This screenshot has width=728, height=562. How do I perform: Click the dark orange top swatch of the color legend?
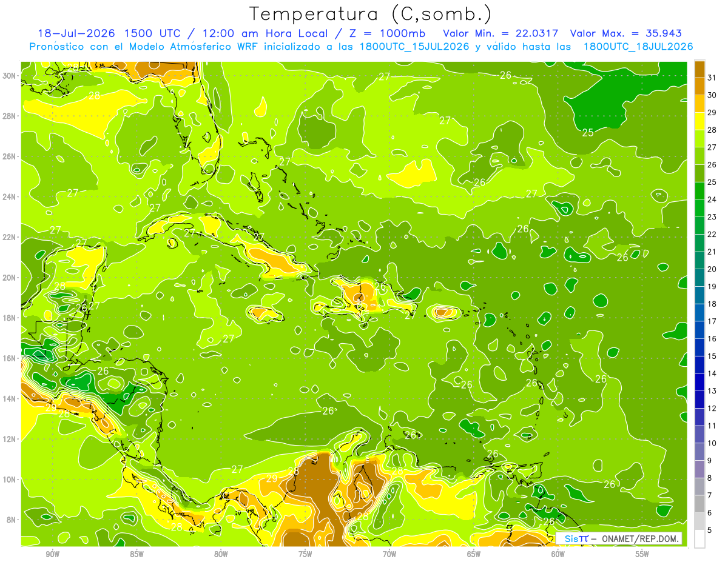(699, 69)
